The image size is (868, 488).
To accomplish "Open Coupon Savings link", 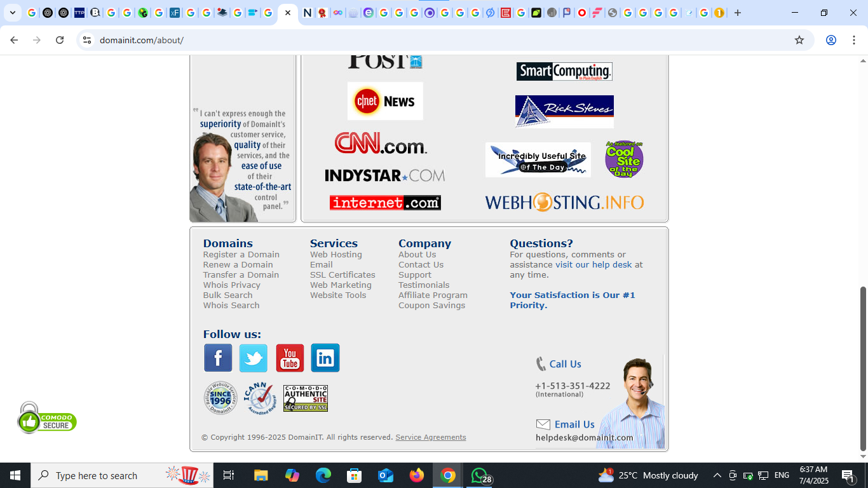I will pos(431,305).
